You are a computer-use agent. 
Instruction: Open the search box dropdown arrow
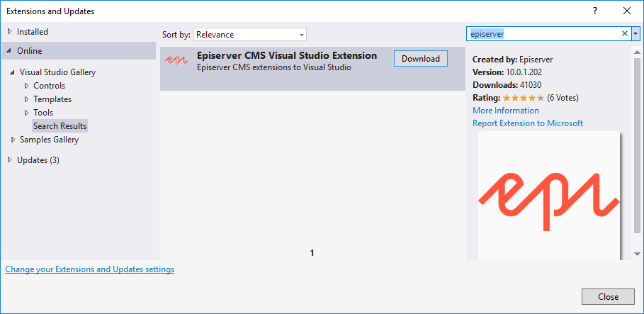click(x=635, y=33)
